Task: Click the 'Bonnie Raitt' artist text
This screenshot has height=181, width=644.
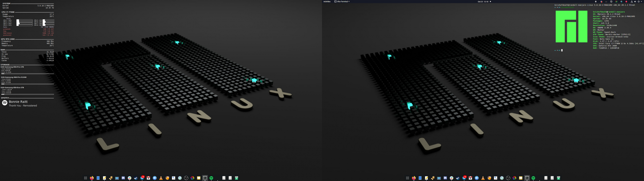Action: (x=18, y=102)
